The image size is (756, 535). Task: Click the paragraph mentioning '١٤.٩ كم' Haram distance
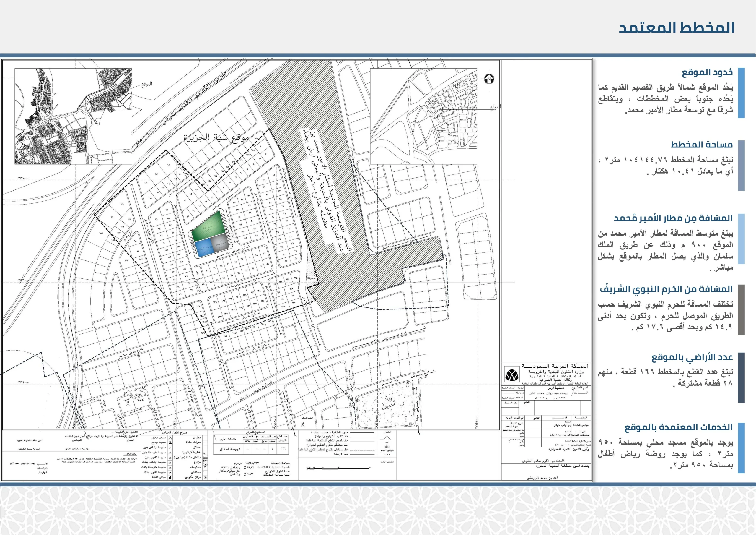point(666,315)
